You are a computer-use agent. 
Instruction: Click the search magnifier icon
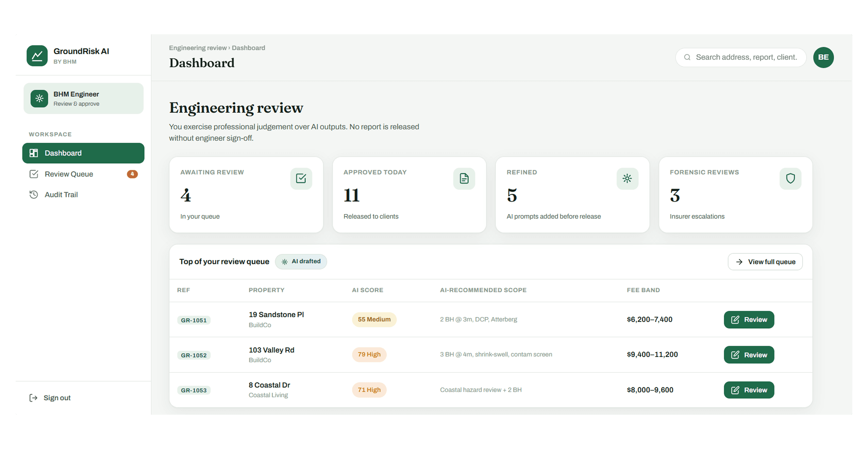[x=687, y=57]
